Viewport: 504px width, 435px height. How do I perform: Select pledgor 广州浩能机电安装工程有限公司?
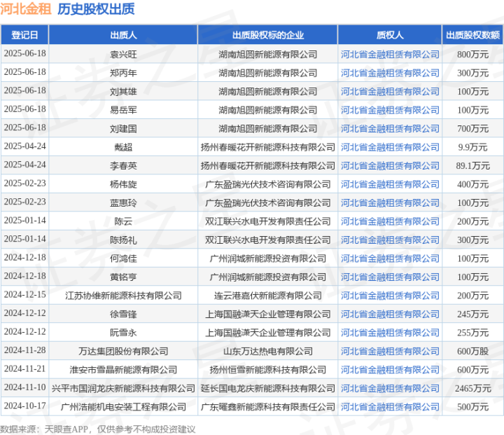point(123,407)
